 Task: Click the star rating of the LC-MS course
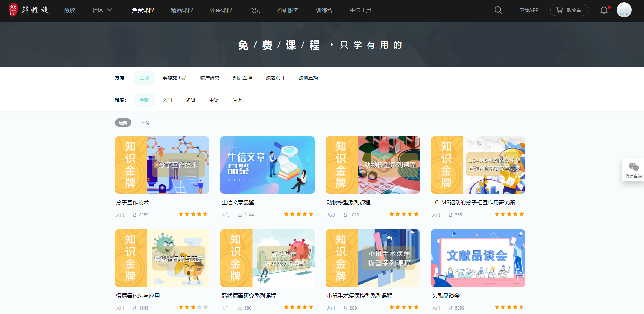click(509, 214)
